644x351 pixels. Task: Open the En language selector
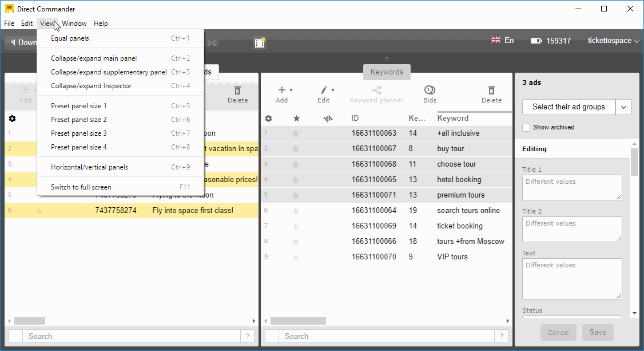[503, 41]
